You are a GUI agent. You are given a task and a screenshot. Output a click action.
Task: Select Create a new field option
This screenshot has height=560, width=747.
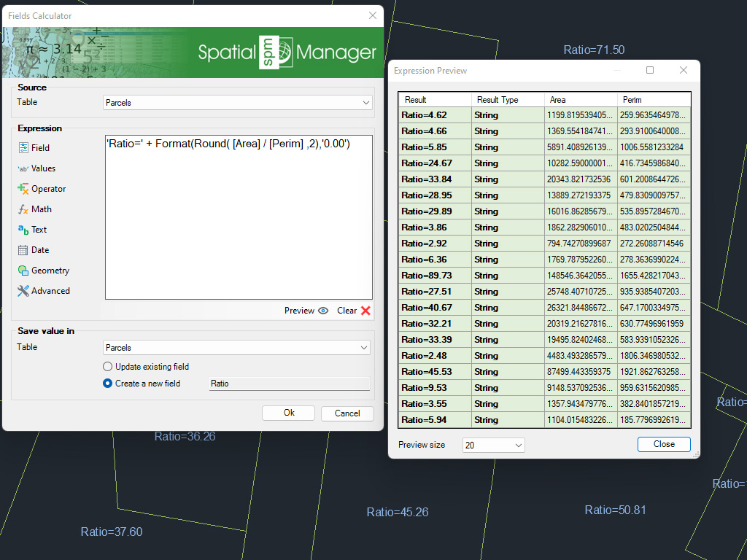click(x=108, y=384)
